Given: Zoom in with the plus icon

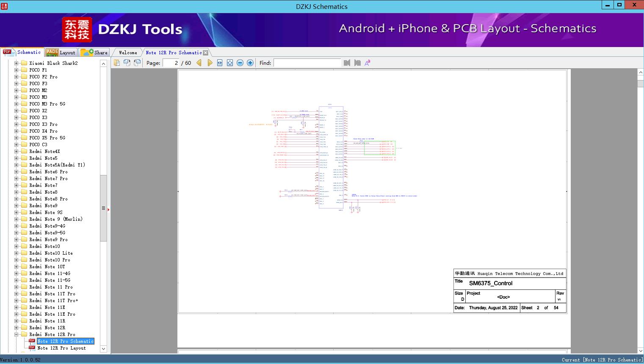Looking at the screenshot, I should pos(250,63).
